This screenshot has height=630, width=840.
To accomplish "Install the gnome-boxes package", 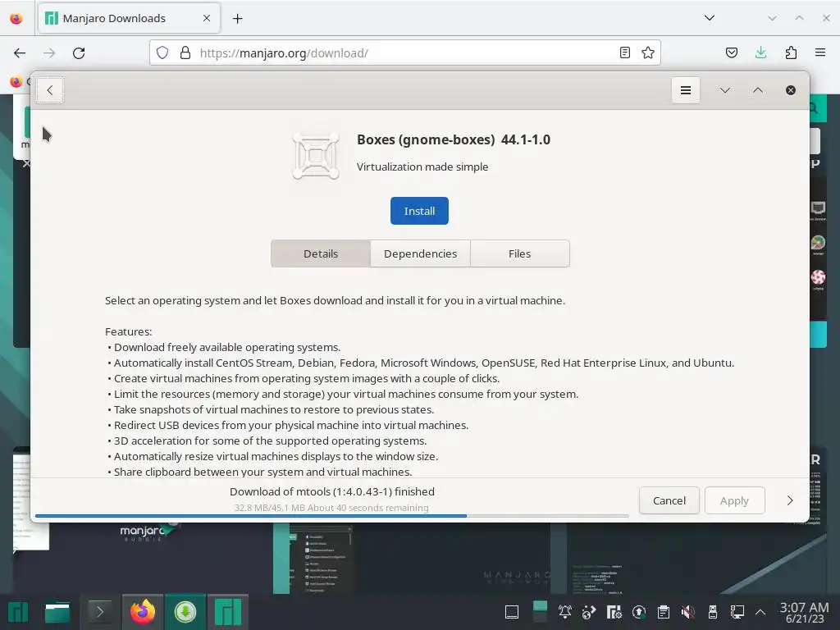I will click(419, 211).
